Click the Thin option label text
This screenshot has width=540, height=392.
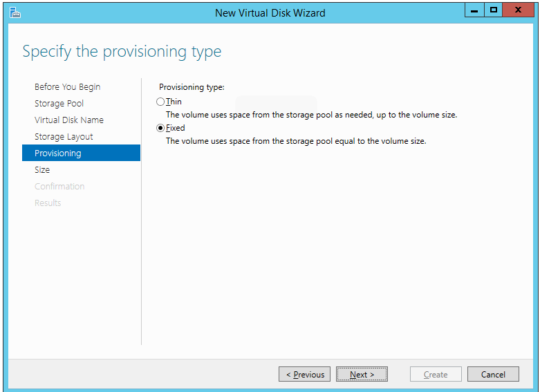click(x=174, y=102)
